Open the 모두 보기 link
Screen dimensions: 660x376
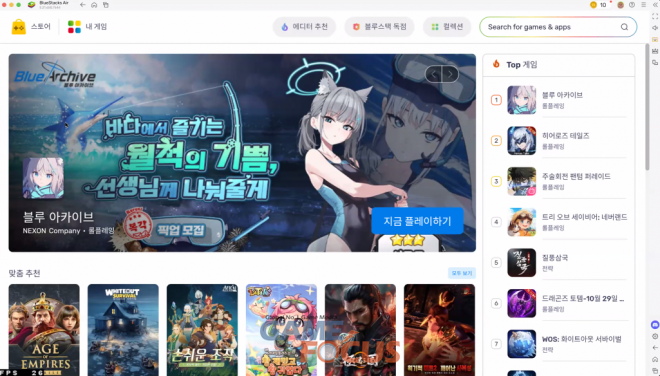[x=462, y=273]
